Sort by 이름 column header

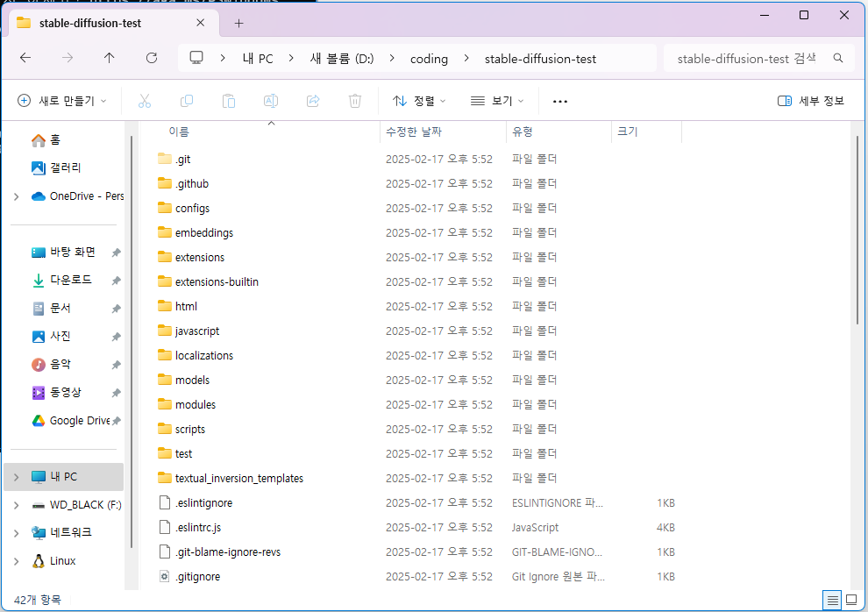[x=179, y=132]
